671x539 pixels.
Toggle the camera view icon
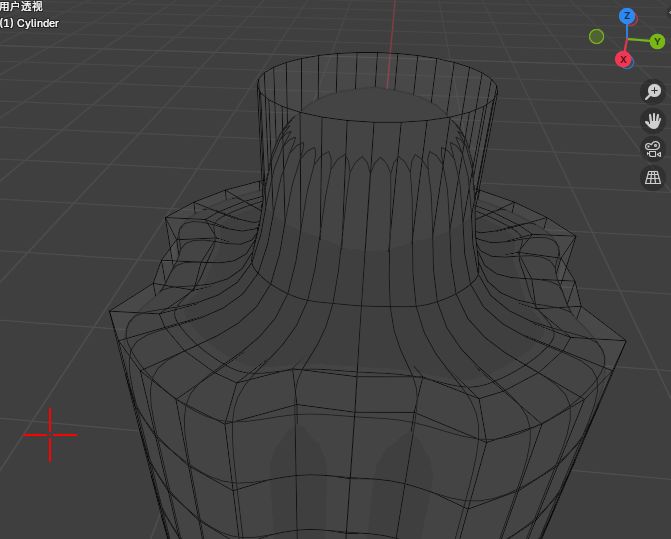click(653, 150)
